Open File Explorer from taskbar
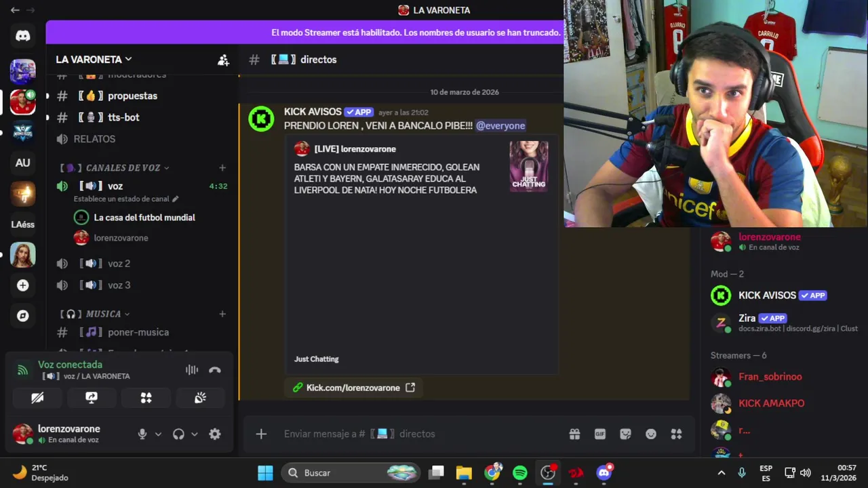Screen dimensions: 868x488 [x=464, y=472]
